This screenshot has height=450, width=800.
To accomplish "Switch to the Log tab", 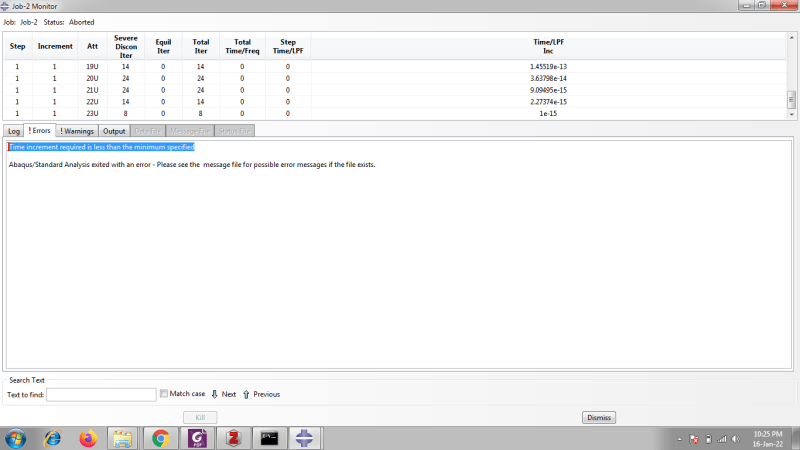I will pos(14,131).
